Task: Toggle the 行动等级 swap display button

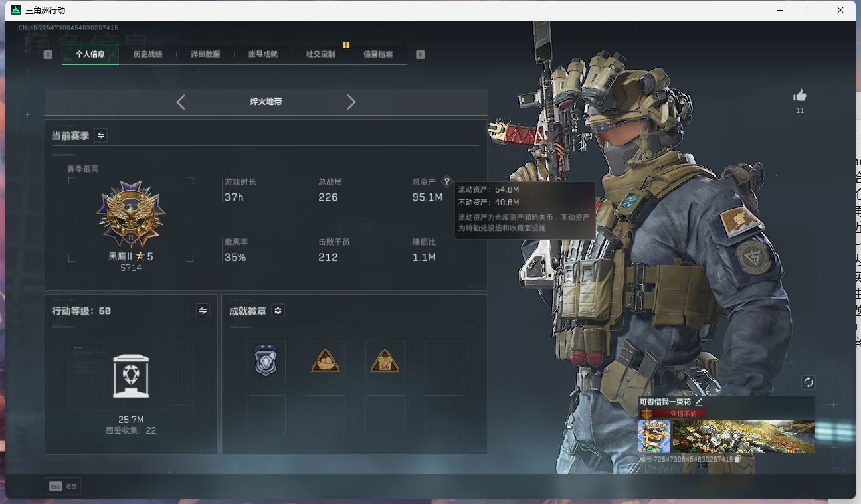Action: point(203,311)
